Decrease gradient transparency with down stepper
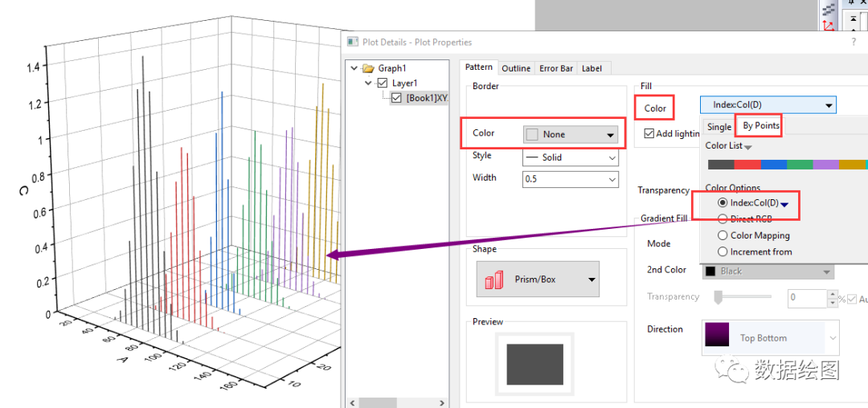This screenshot has height=408, width=868. (833, 303)
